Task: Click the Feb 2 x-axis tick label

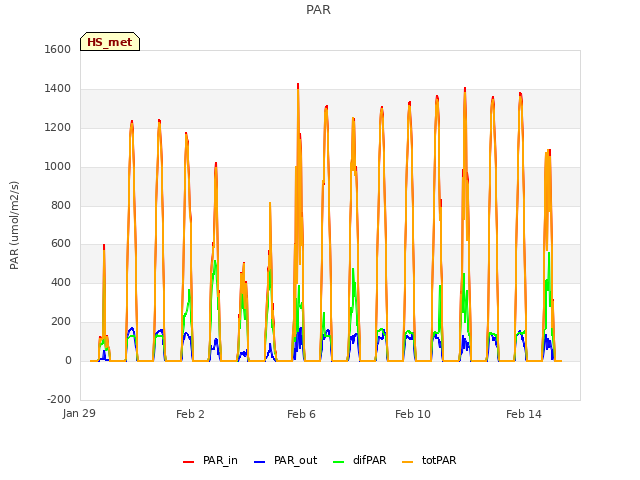Action: 190,414
